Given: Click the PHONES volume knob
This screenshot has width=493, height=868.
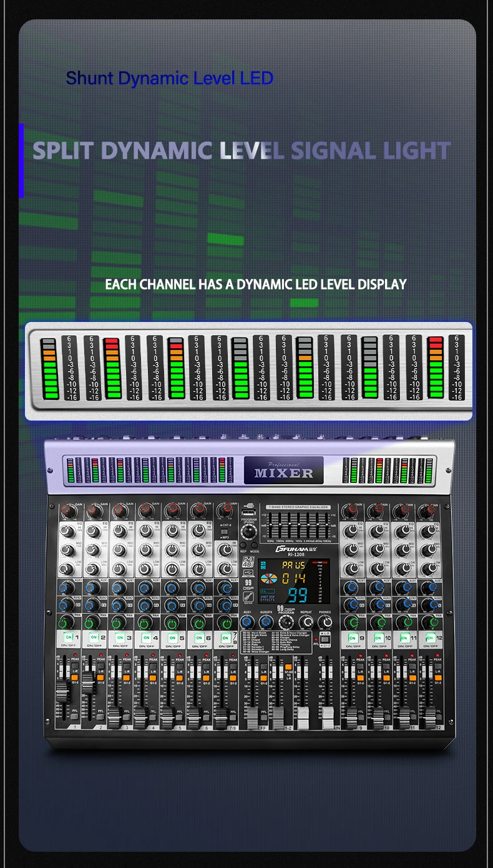Looking at the screenshot, I should [325, 622].
